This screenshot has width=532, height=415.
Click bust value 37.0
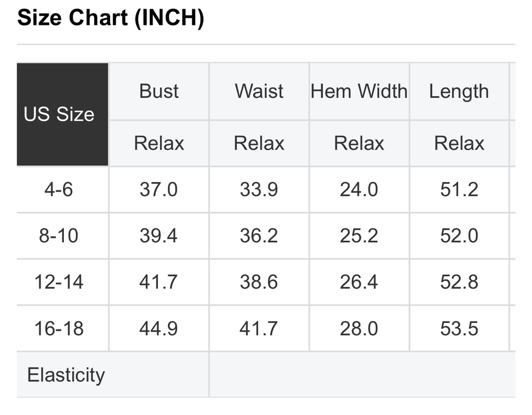click(x=158, y=189)
